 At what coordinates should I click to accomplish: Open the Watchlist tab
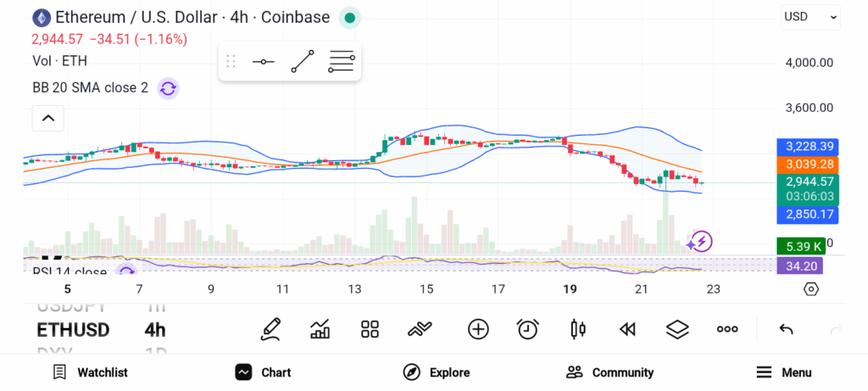[90, 372]
